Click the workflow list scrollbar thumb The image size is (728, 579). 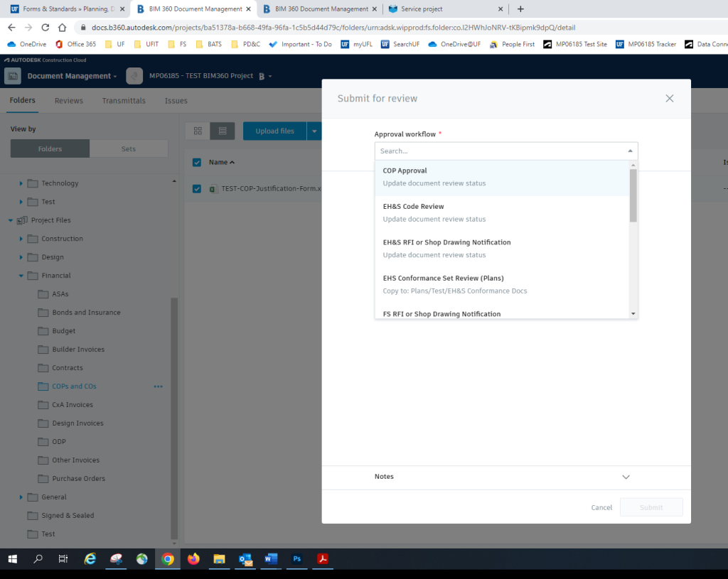(633, 195)
